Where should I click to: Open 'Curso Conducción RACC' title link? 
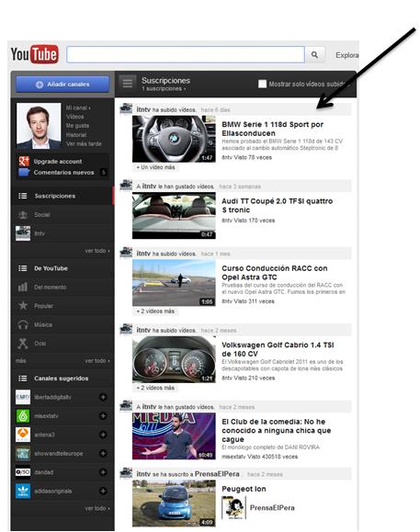point(275,273)
